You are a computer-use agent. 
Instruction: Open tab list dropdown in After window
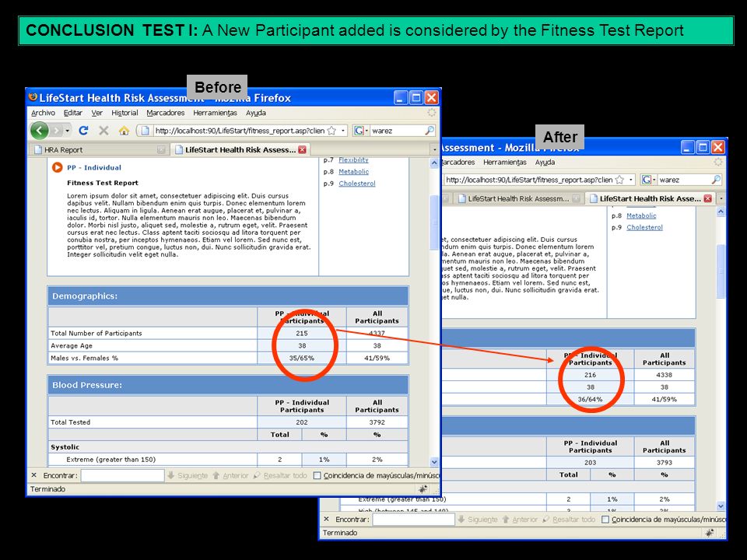(721, 198)
